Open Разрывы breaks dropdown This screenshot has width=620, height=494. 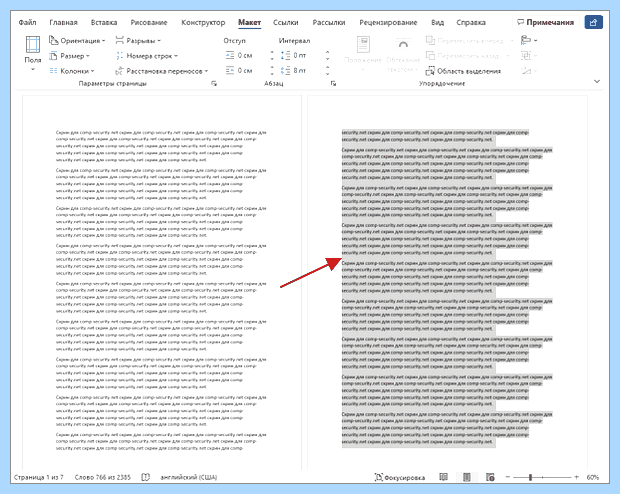[138, 40]
